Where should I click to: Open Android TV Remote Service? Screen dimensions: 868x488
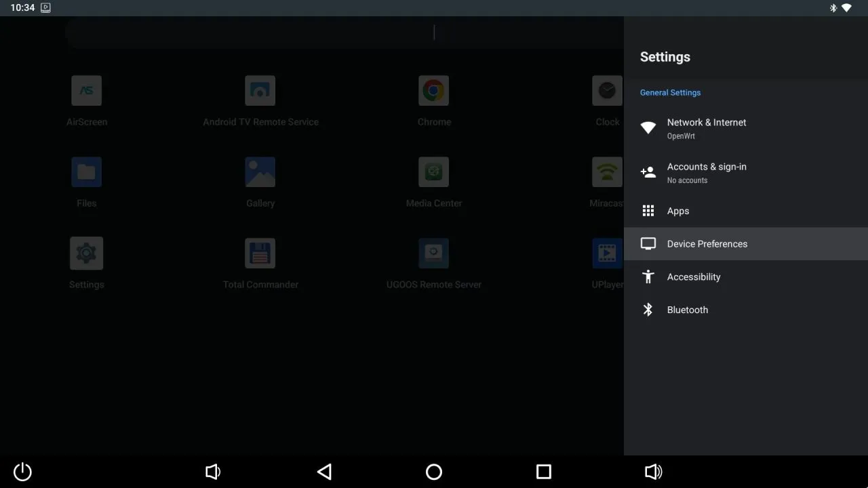260,90
